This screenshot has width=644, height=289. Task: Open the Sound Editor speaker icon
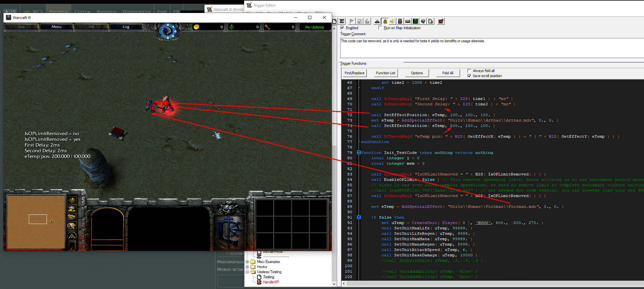[x=393, y=21]
